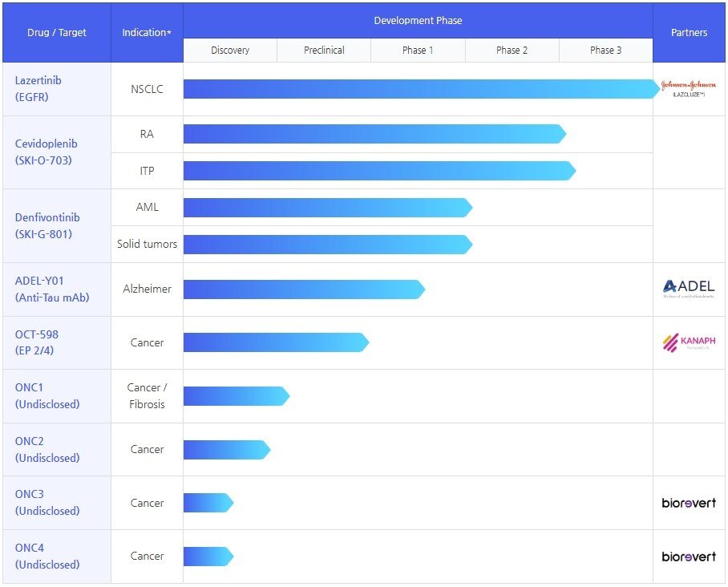
Task: Click the Alzheimer progress bar for ADEL-Y01
Action: tap(303, 289)
